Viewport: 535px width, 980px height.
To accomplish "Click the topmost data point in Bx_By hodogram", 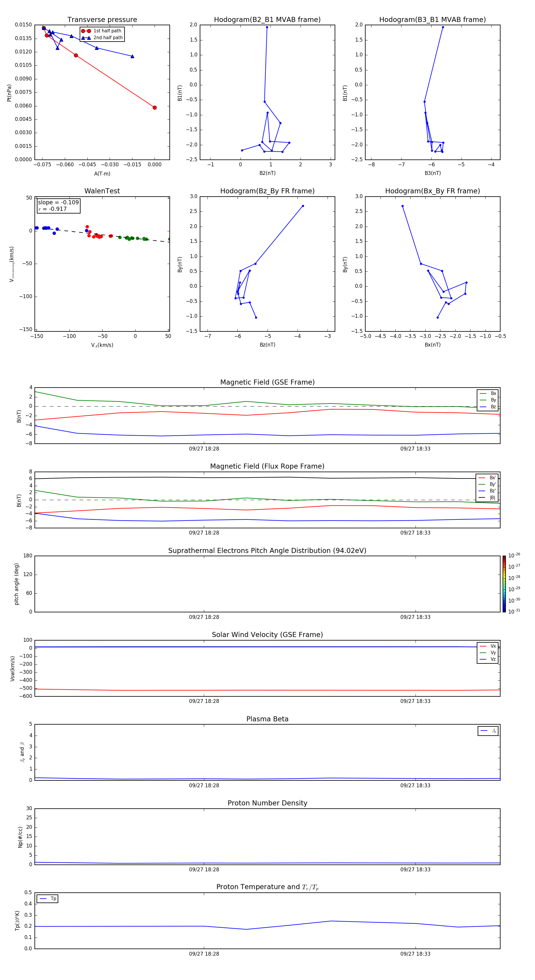I will click(402, 206).
